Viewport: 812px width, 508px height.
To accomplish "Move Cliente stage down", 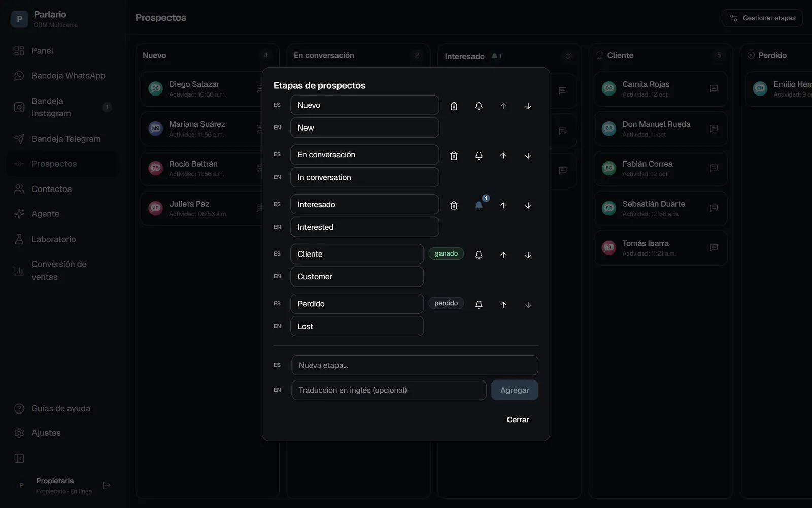I will coord(528,255).
